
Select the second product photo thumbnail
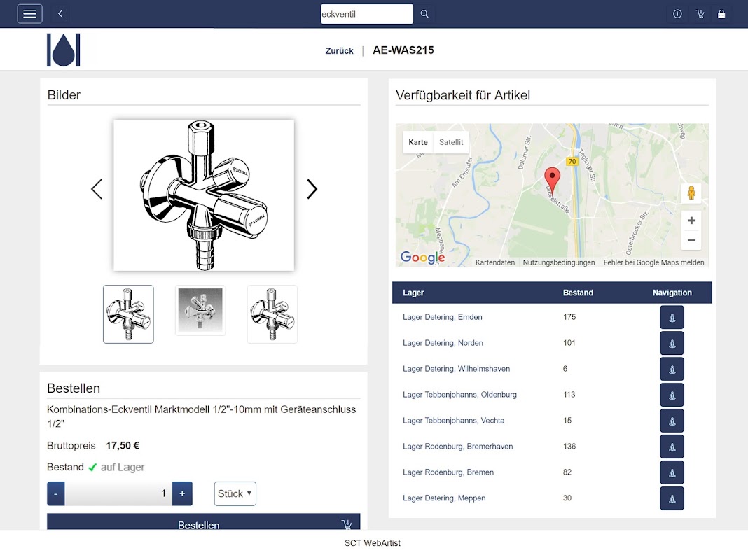(x=200, y=311)
